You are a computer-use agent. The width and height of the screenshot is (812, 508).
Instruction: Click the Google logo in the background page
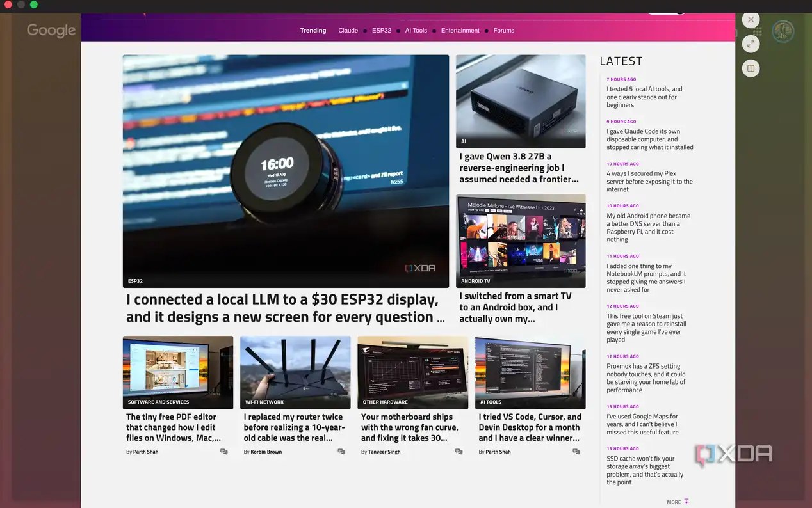click(51, 30)
